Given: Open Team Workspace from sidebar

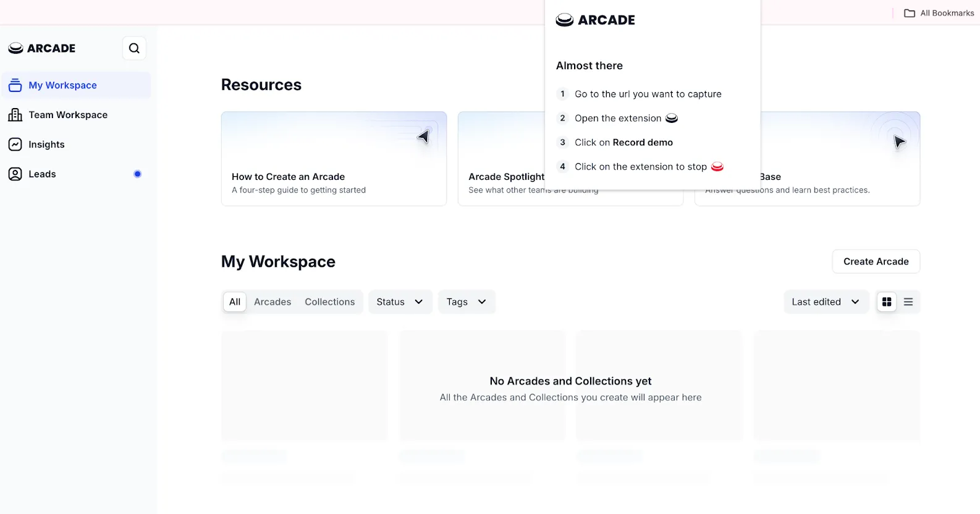Looking at the screenshot, I should click(76, 115).
